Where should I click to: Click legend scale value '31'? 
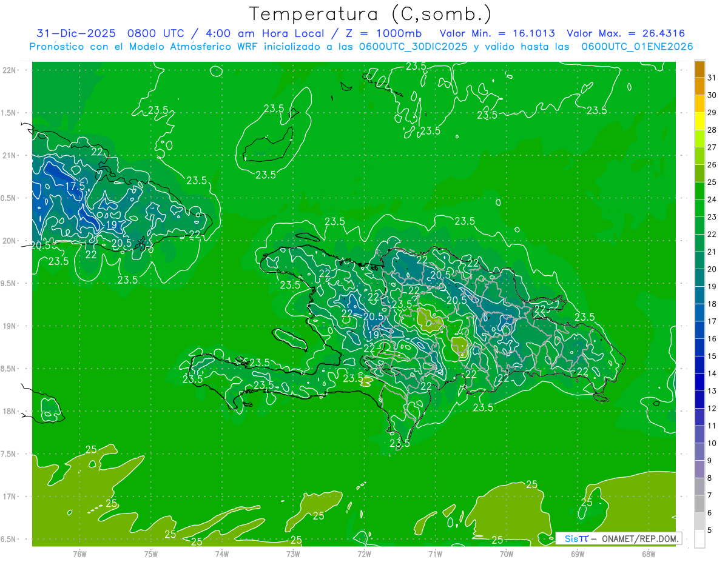[712, 78]
